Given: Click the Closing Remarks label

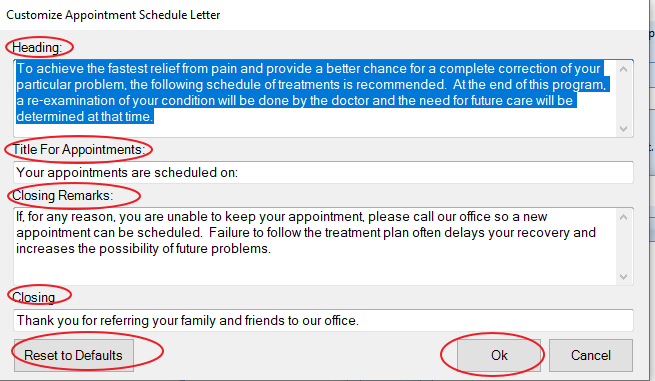Looking at the screenshot, I should tap(62, 196).
